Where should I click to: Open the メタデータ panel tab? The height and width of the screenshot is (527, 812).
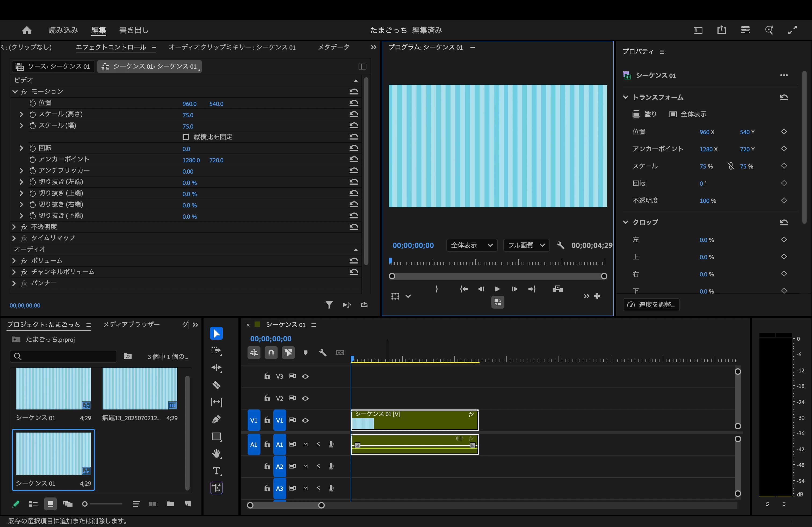(x=333, y=47)
